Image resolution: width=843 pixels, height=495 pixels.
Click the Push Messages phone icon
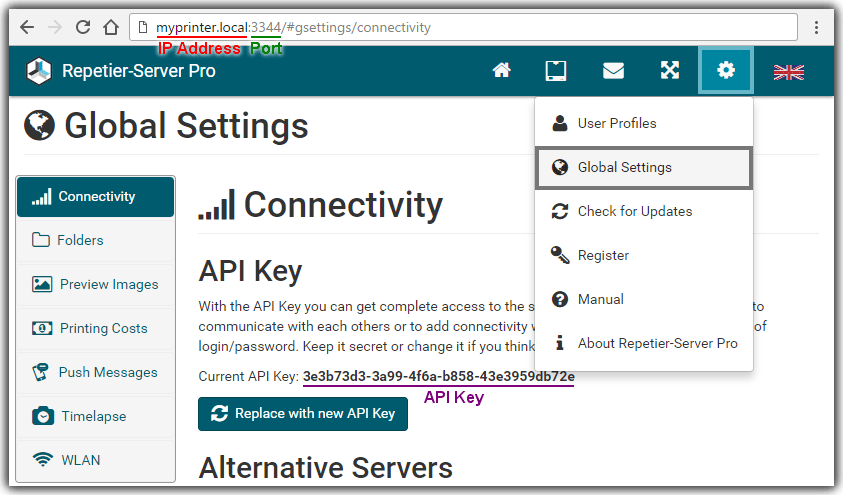click(41, 372)
